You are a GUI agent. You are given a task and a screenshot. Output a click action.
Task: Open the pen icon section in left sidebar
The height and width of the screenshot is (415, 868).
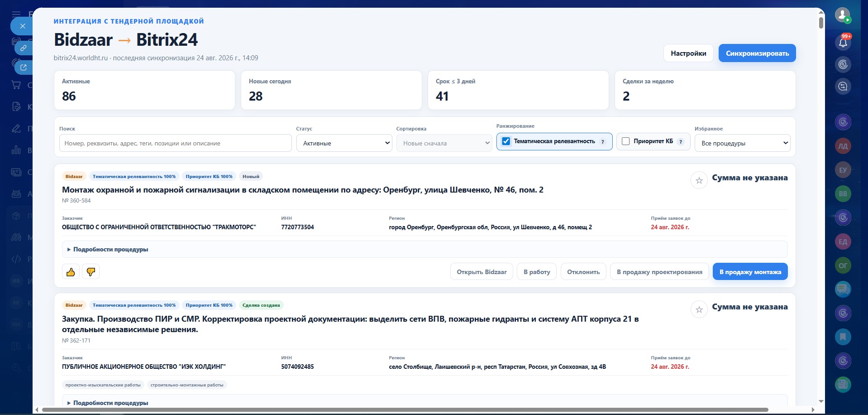[x=16, y=128]
